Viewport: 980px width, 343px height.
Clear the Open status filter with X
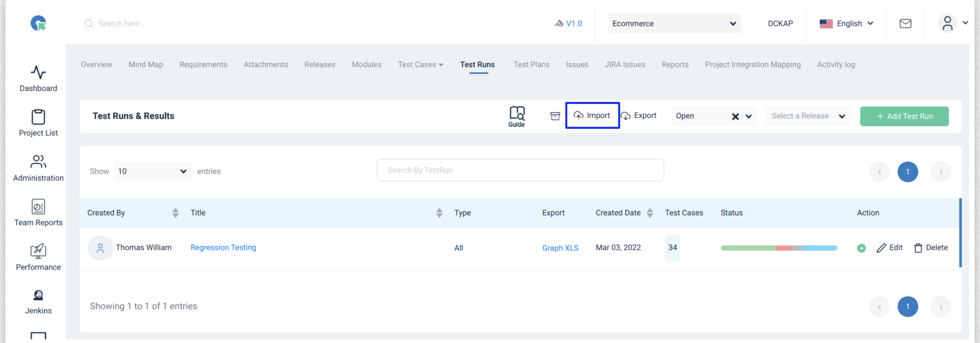[735, 116]
